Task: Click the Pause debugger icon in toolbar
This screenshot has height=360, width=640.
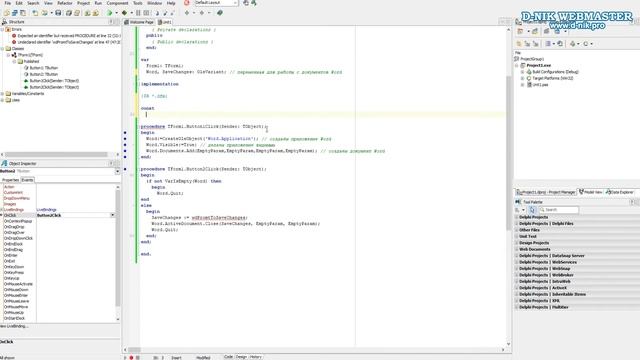Action: [138, 13]
